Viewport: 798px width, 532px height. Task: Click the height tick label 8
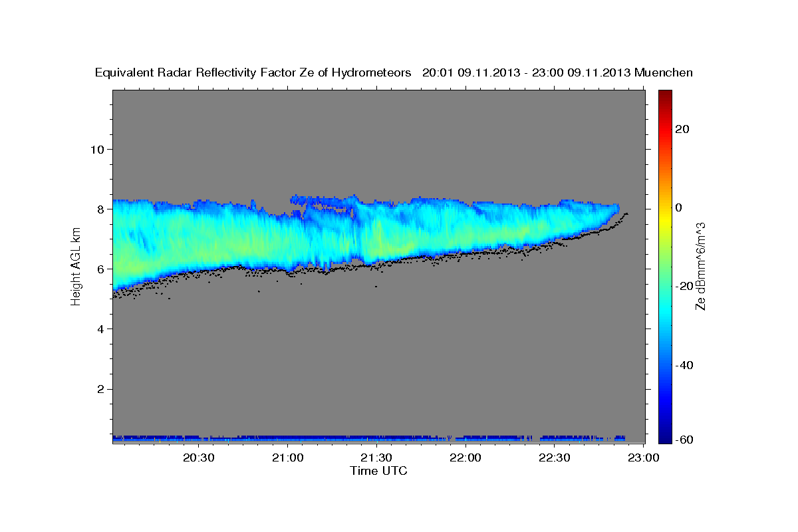(101, 209)
